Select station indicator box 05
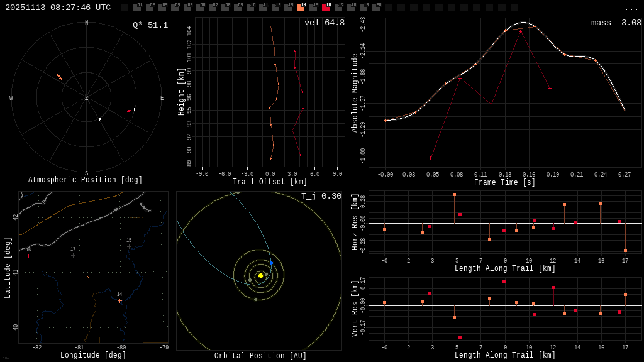This screenshot has width=644, height=362. pos(187,8)
